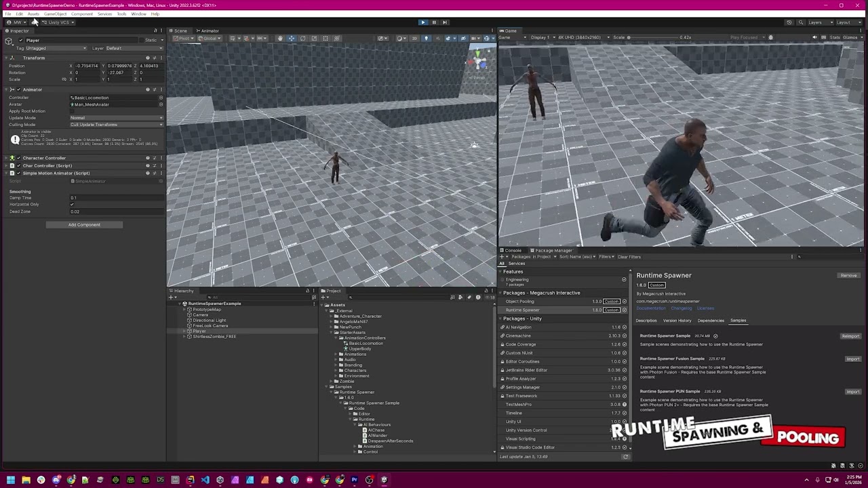The width and height of the screenshot is (868, 488).
Task: Click the Play button in the top toolbar
Action: coord(423,22)
